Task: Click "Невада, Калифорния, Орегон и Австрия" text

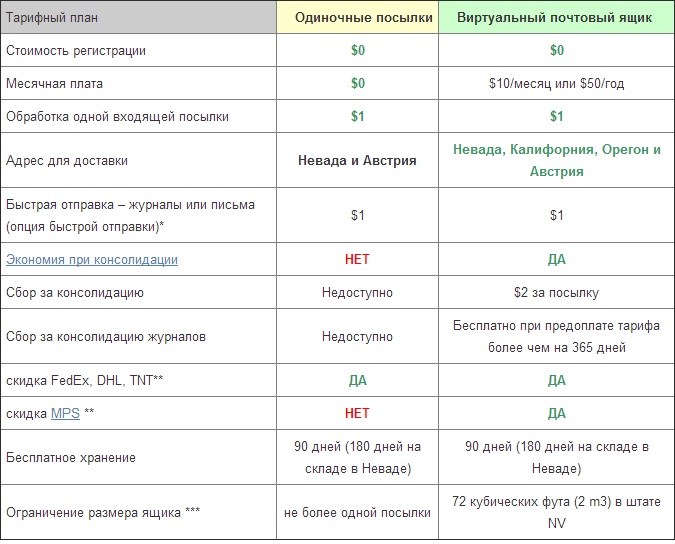Action: 556,160
